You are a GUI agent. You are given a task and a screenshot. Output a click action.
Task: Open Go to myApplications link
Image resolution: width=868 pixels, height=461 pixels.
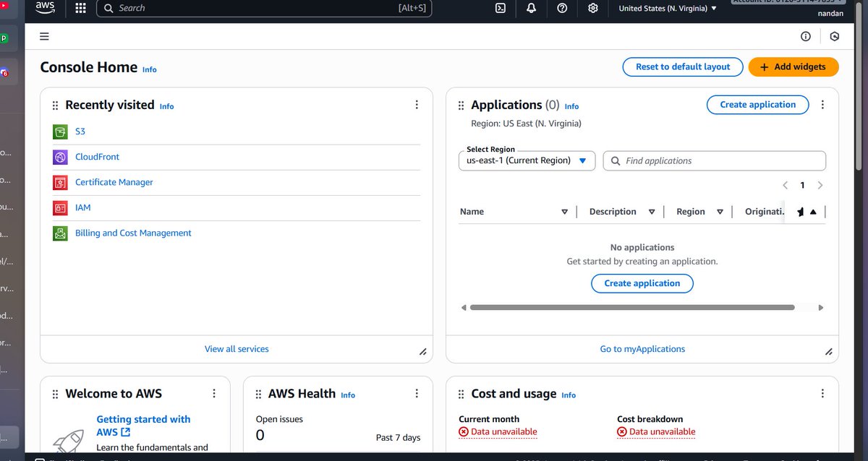(x=642, y=349)
